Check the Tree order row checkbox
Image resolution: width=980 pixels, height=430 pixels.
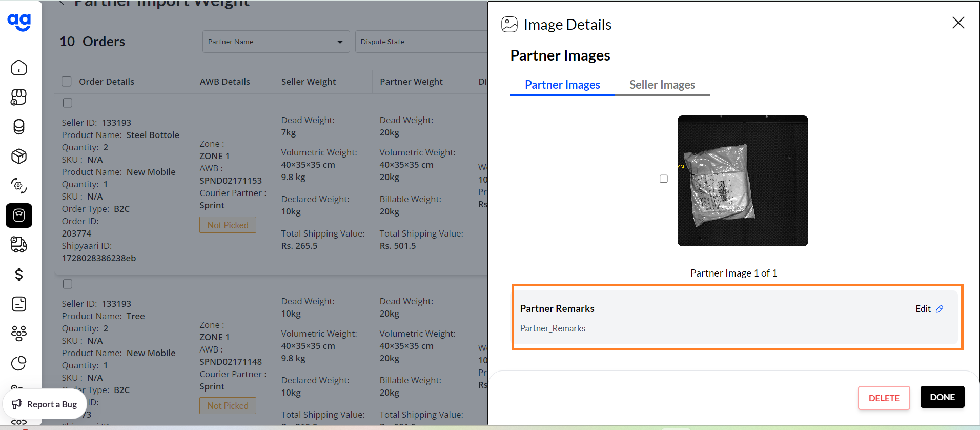68,284
